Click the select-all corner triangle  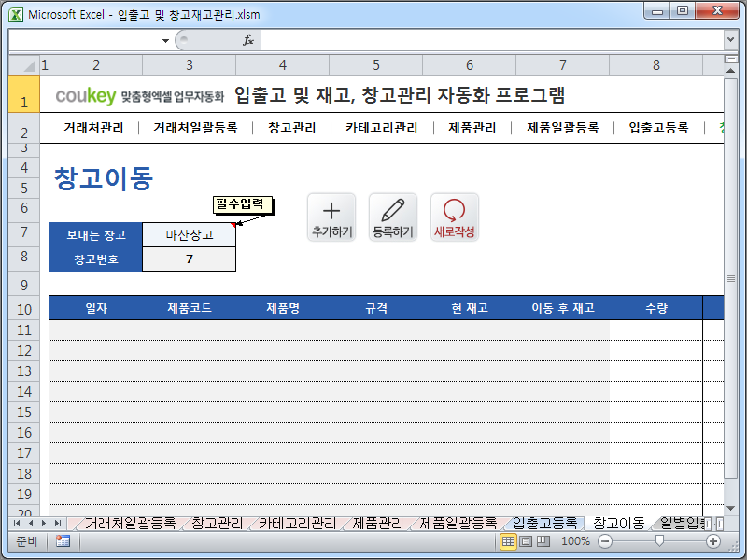(24, 64)
